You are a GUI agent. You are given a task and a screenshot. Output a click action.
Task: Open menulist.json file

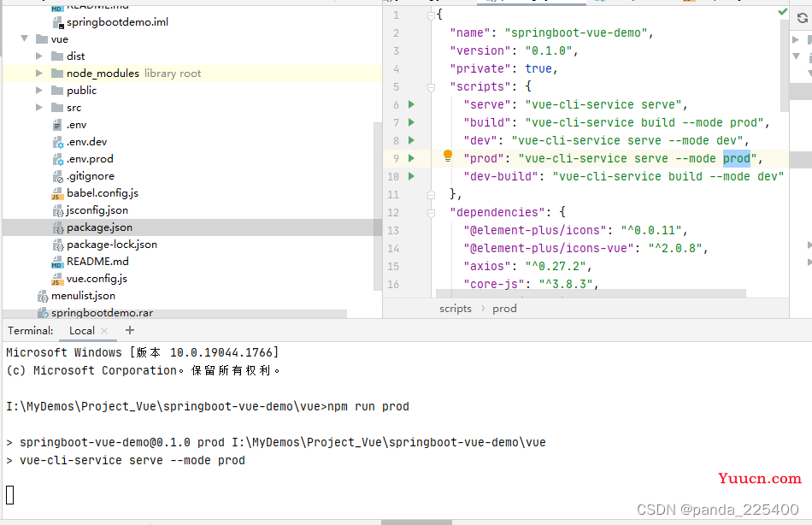[84, 295]
